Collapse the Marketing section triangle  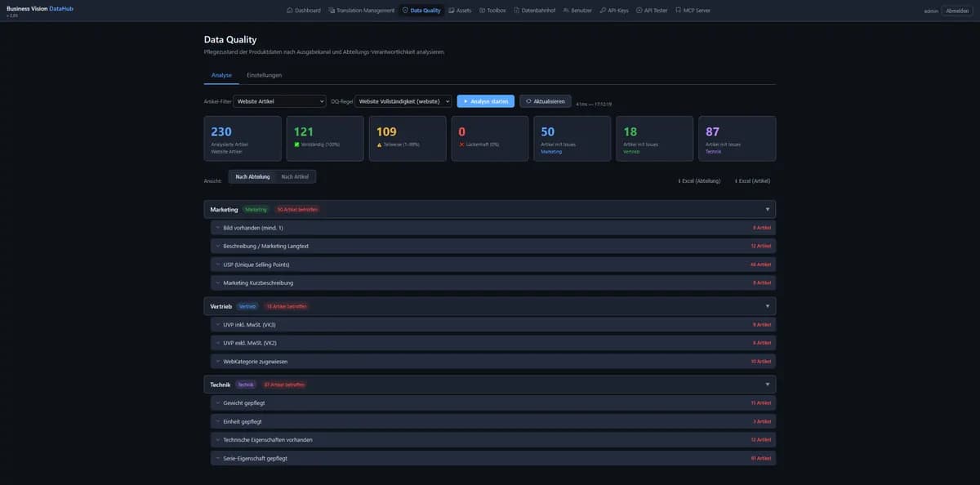point(768,209)
